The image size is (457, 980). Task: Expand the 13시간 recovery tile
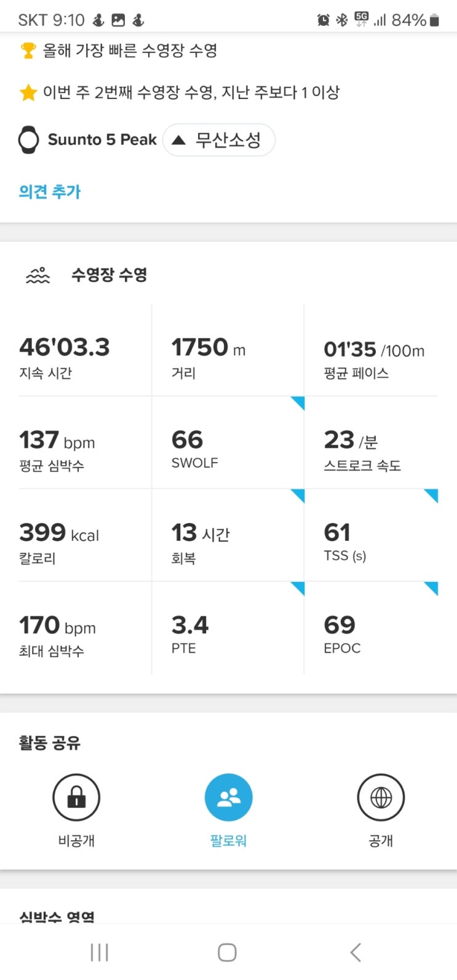[228, 535]
